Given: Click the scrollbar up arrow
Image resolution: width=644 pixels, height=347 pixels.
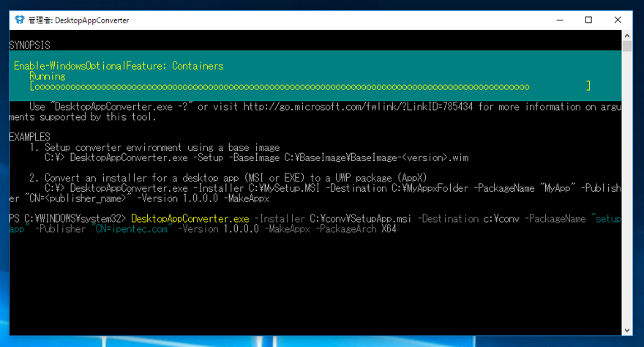Looking at the screenshot, I should tap(626, 36).
